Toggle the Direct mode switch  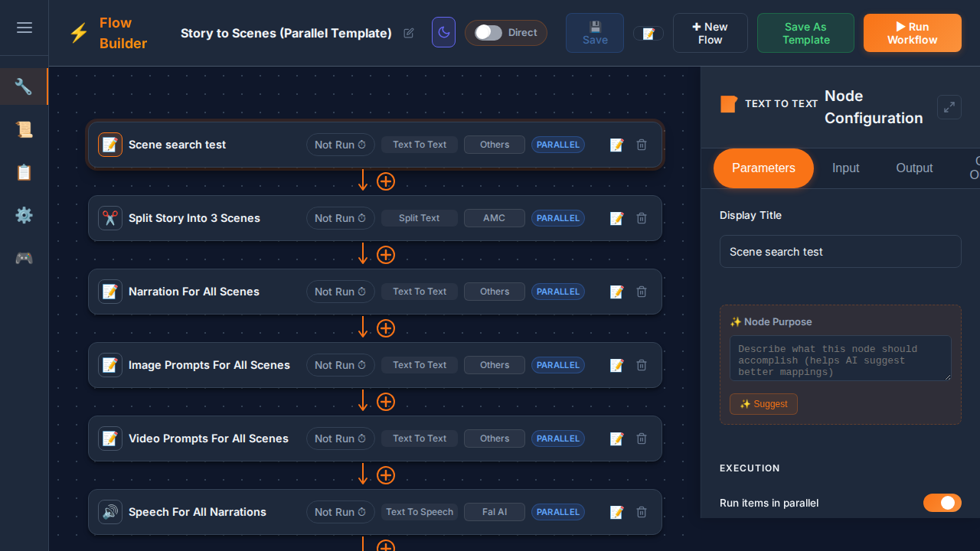click(x=488, y=33)
